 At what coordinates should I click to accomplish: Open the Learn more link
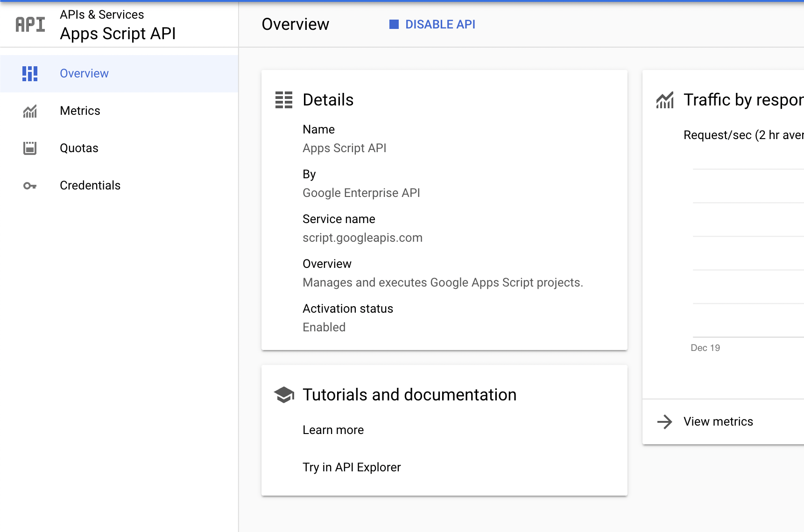pyautogui.click(x=333, y=430)
